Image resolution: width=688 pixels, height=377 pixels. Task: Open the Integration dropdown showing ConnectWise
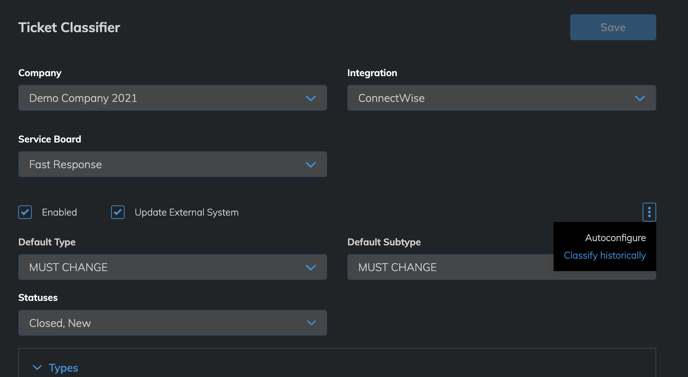coord(502,98)
